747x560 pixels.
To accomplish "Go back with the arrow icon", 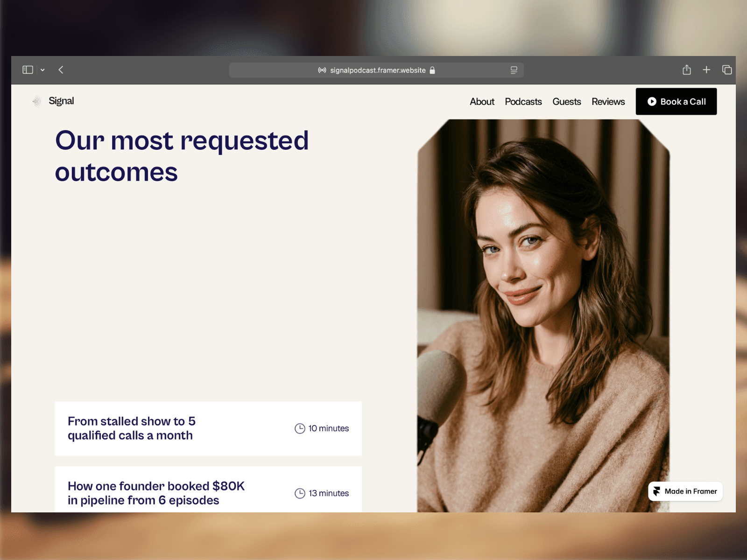I will click(61, 70).
